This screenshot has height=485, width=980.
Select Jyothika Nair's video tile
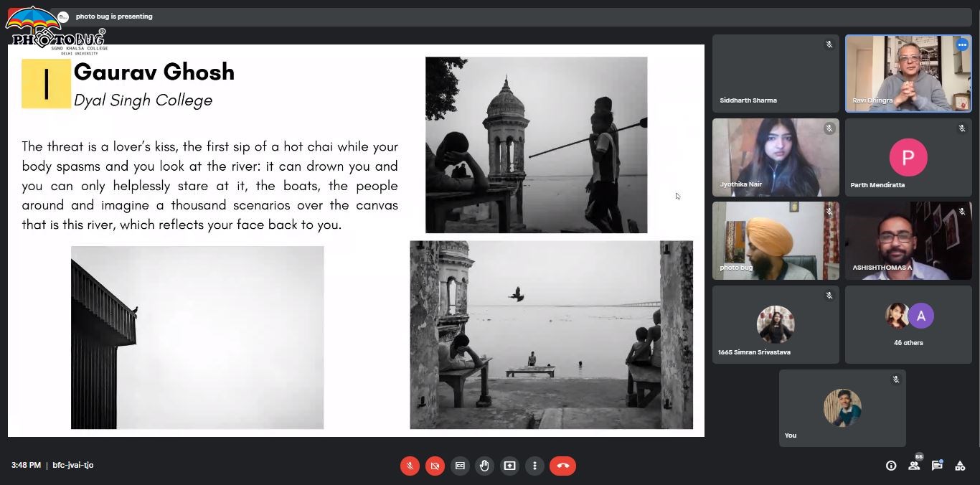click(775, 157)
